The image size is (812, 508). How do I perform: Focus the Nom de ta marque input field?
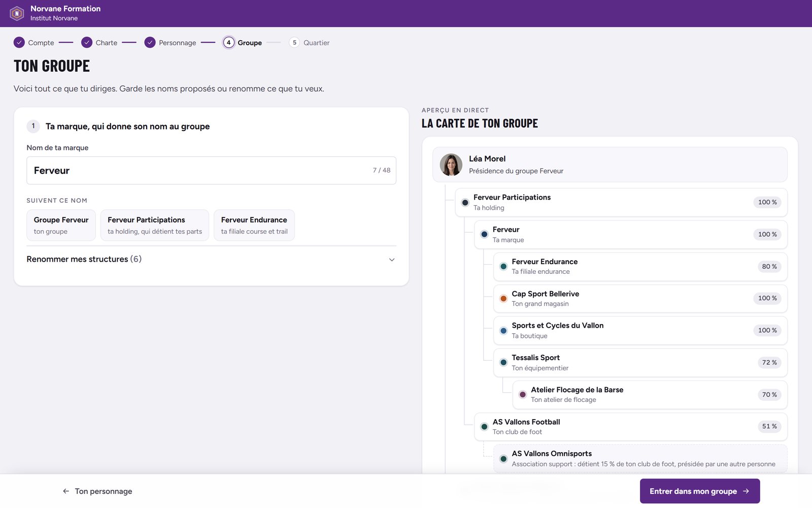211,170
